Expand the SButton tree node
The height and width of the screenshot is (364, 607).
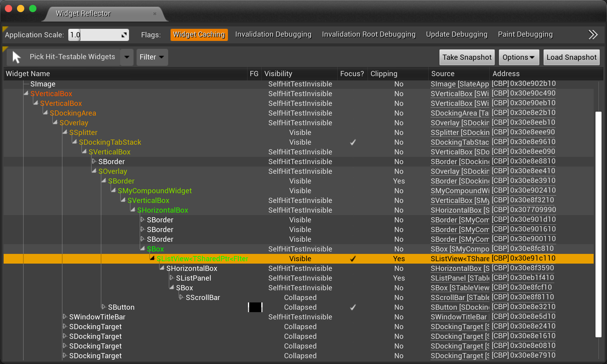(104, 307)
